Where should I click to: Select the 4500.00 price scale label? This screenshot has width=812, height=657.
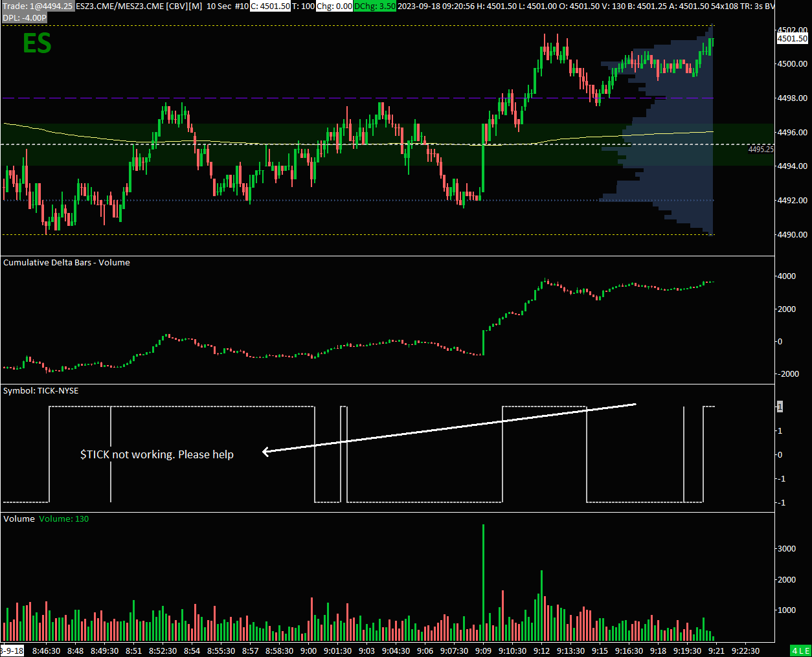pos(793,64)
